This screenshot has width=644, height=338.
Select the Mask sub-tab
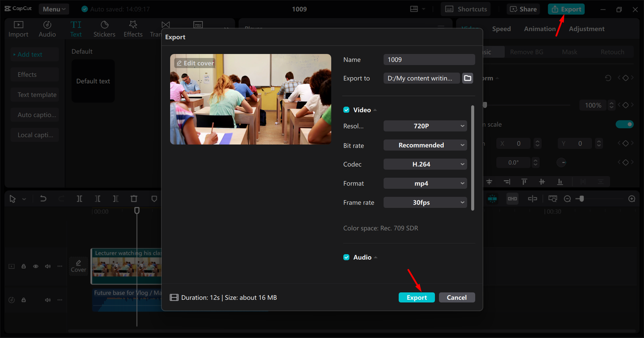(x=570, y=52)
